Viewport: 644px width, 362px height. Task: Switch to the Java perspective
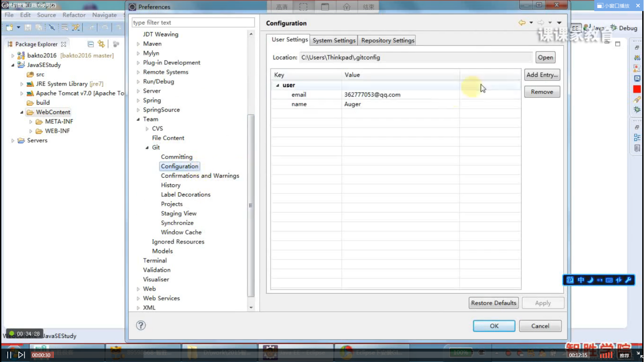pyautogui.click(x=594, y=28)
